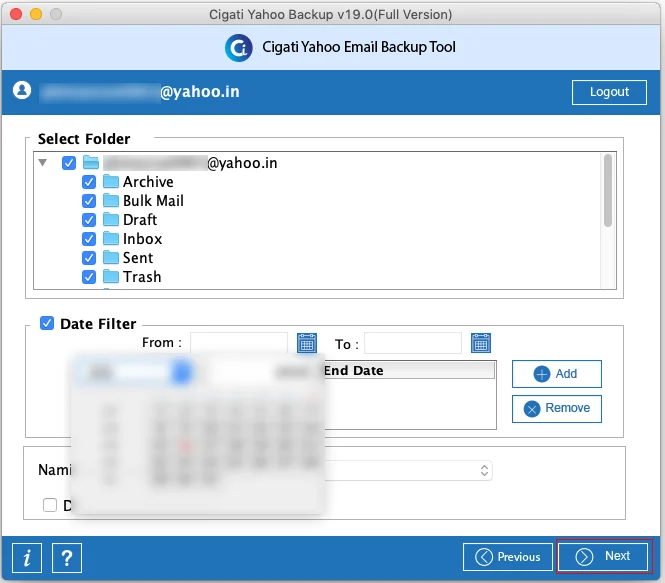Click Remove to delete date range

click(x=556, y=409)
